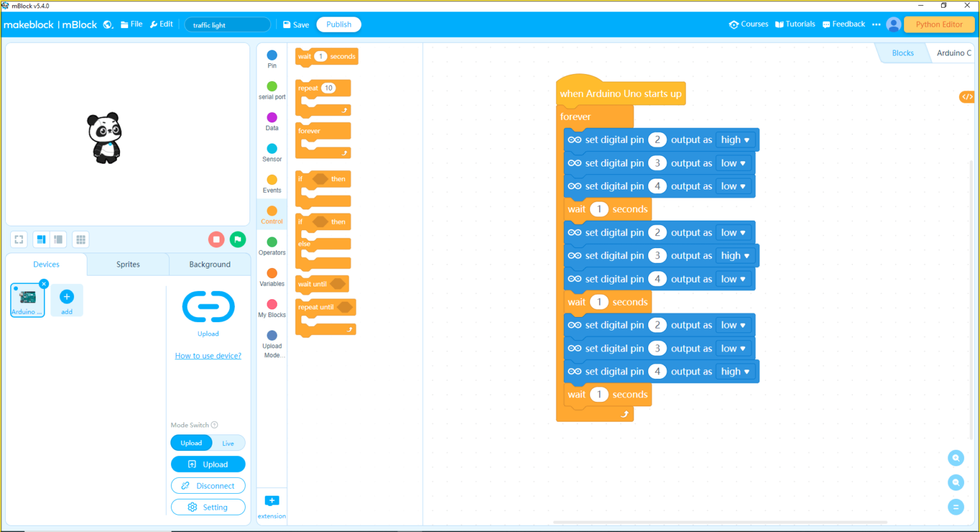The width and height of the screenshot is (980, 532).
Task: Click the red stop button under the stage
Action: 216,239
